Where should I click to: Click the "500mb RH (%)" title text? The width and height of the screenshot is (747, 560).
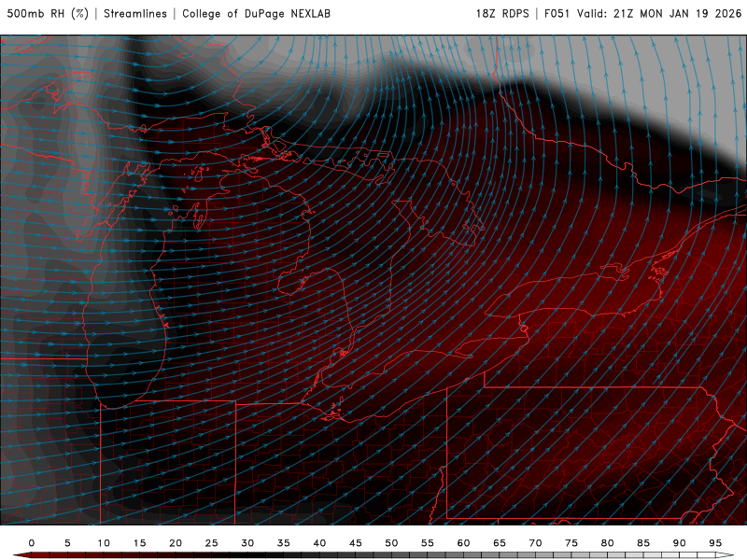48,13
